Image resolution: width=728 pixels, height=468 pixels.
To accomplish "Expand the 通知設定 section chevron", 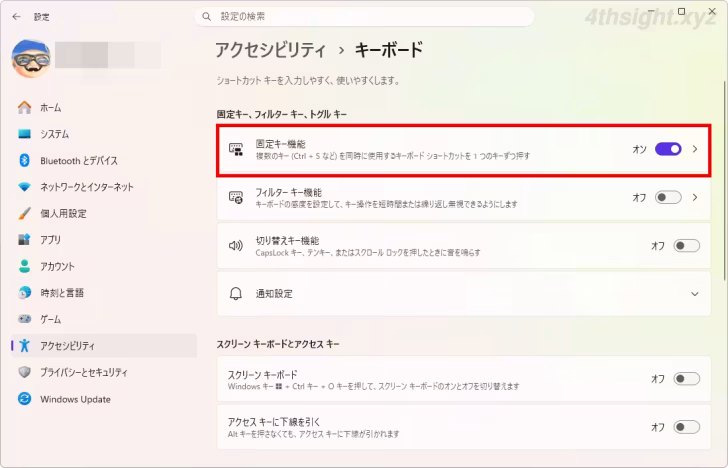I will coord(695,294).
